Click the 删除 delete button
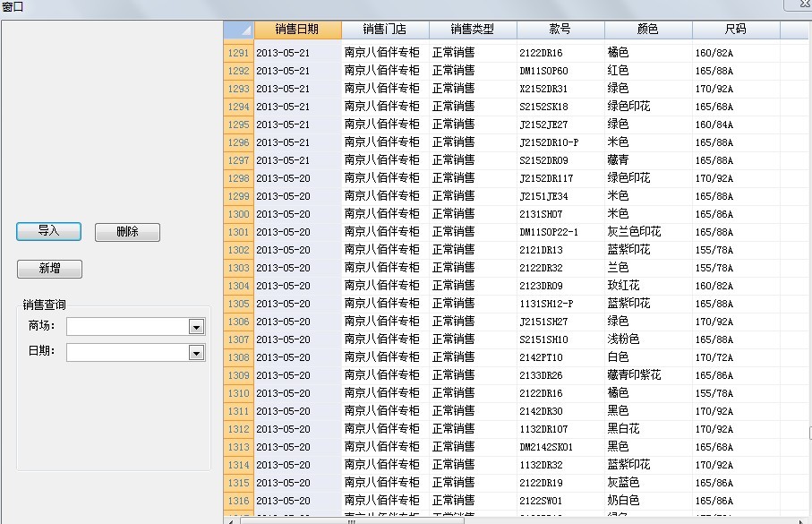The width and height of the screenshot is (812, 524). click(127, 232)
